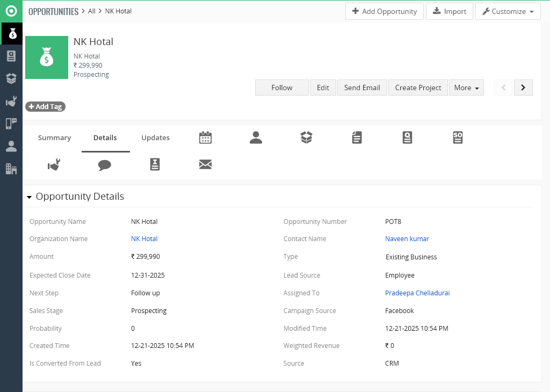Switch to the Summary tab
Image resolution: width=550 pixels, height=392 pixels.
coord(54,138)
